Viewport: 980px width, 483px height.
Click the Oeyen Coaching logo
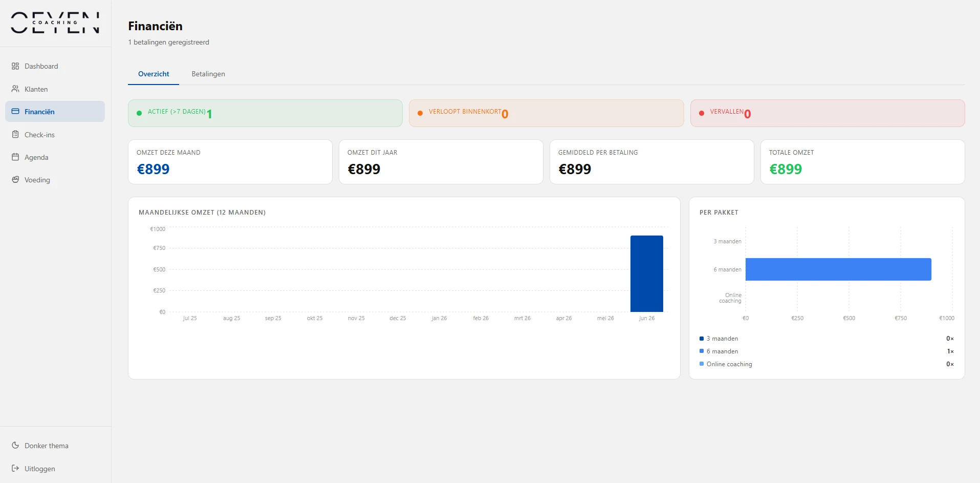[x=55, y=23]
